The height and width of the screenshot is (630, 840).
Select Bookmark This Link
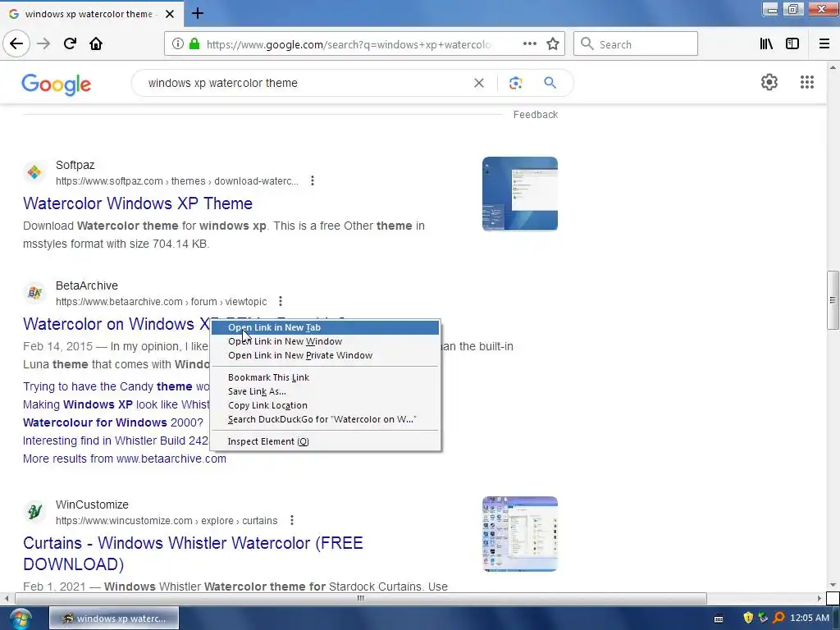[325, 377]
